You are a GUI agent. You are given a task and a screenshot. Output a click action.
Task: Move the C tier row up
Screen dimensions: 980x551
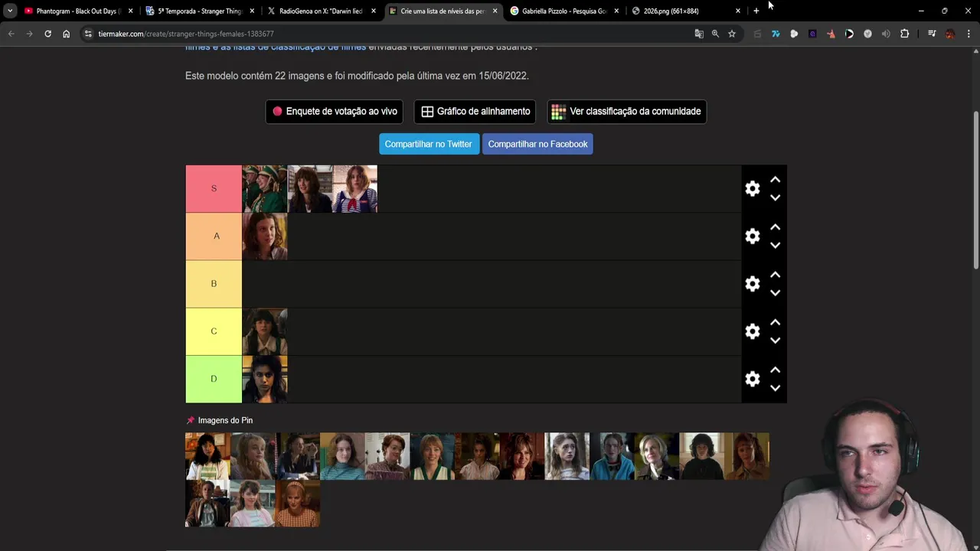775,322
